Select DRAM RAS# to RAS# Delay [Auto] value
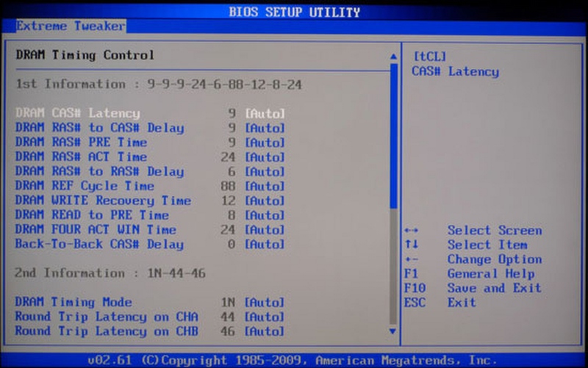Viewport: 588px width, 368px height. point(264,172)
